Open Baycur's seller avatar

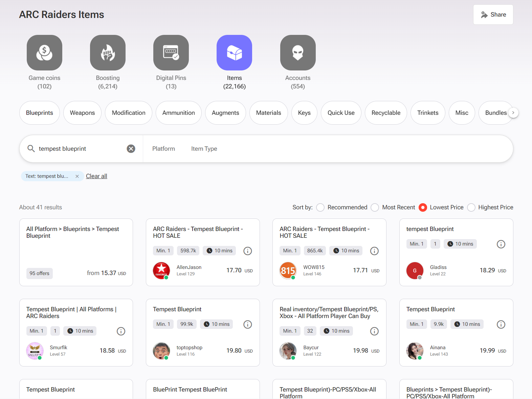(x=288, y=351)
